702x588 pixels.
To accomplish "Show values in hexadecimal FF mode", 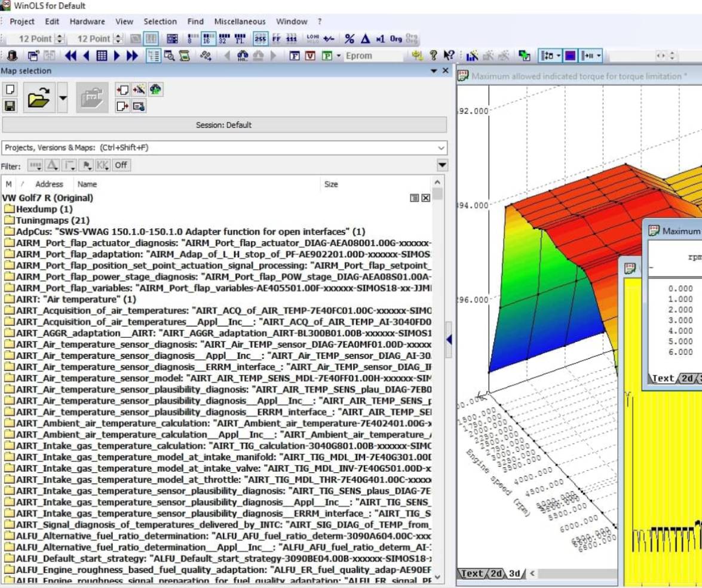I will pyautogui.click(x=277, y=38).
